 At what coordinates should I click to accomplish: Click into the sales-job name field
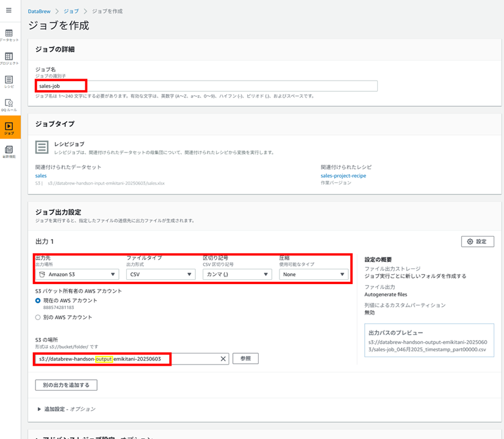[206, 86]
